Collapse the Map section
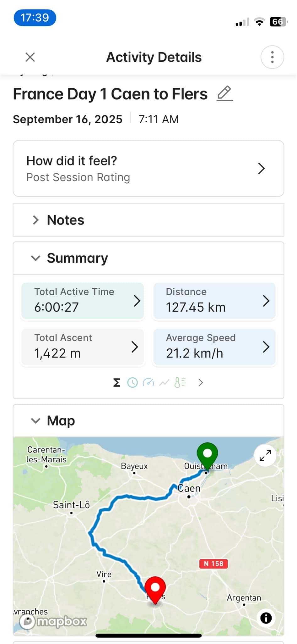 [x=36, y=420]
